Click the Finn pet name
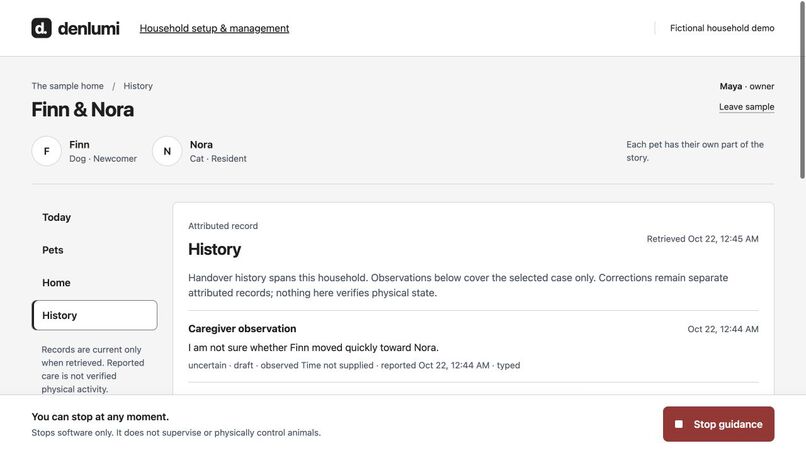The image size is (806, 453). [79, 144]
